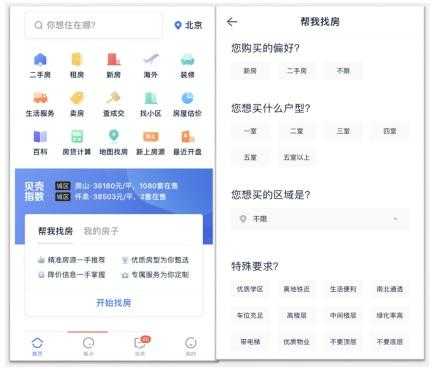Select 二手房 purchase preference

coord(296,71)
